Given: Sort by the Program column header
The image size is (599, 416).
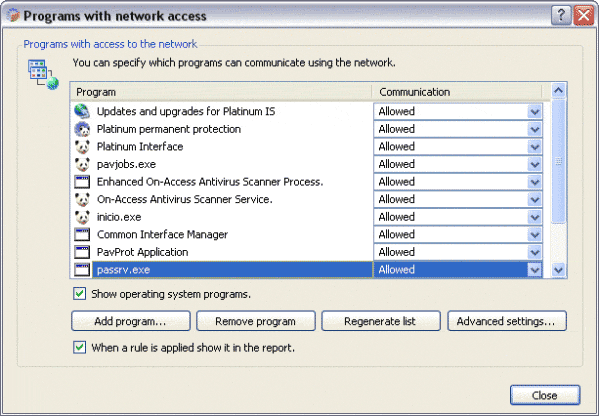Looking at the screenshot, I should (x=221, y=92).
